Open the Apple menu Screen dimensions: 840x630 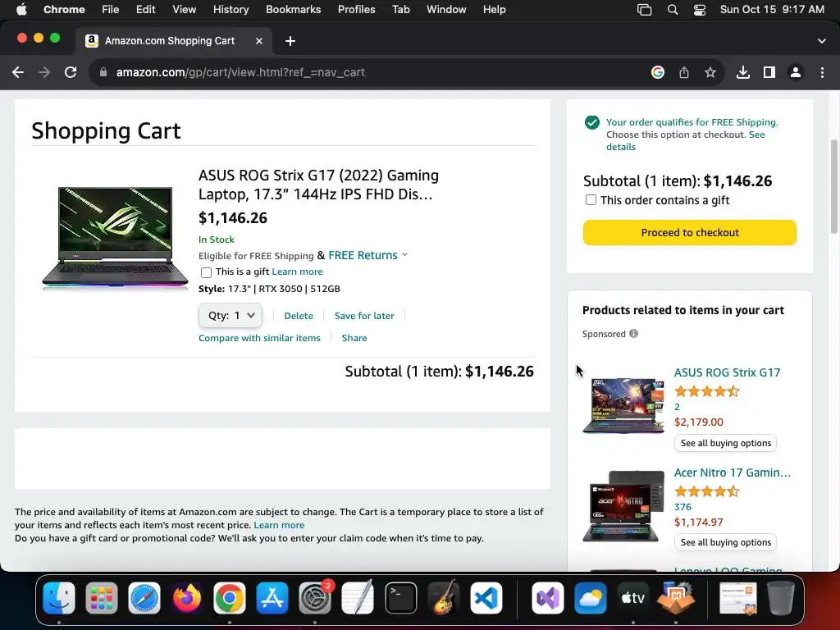[21, 10]
